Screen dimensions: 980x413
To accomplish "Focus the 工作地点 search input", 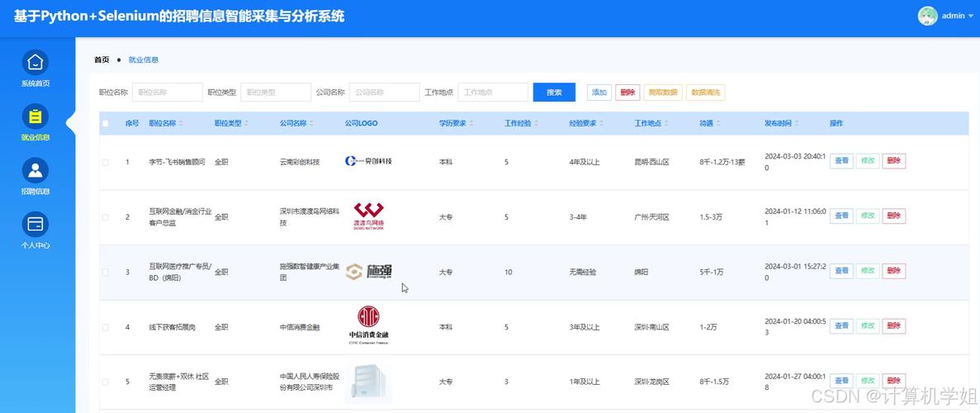I will pos(493,92).
